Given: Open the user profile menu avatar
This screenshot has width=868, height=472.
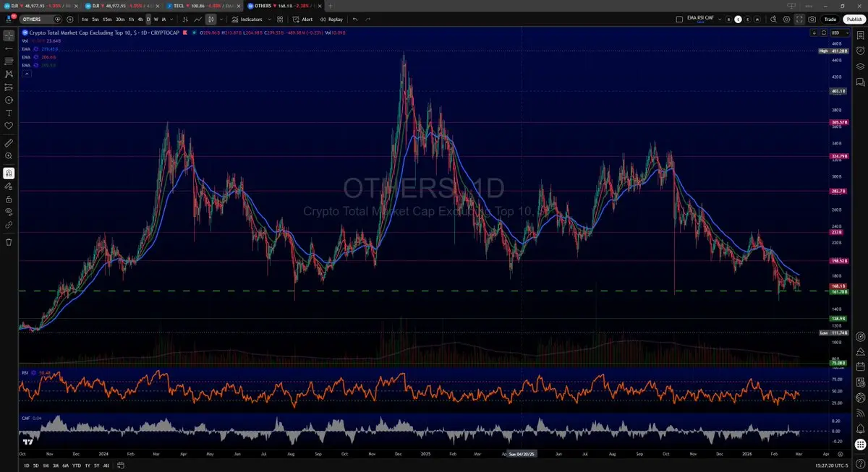Looking at the screenshot, I should (9, 19).
